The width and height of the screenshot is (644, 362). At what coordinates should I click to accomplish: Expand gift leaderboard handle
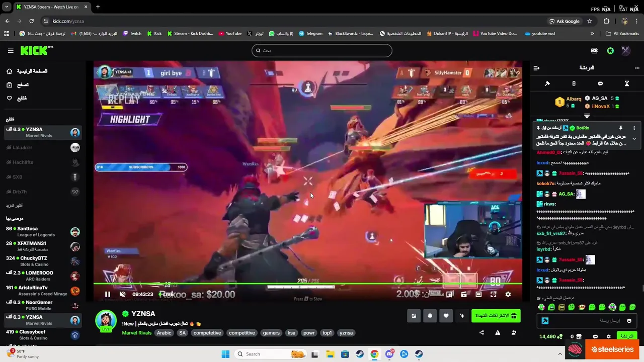tap(587, 116)
